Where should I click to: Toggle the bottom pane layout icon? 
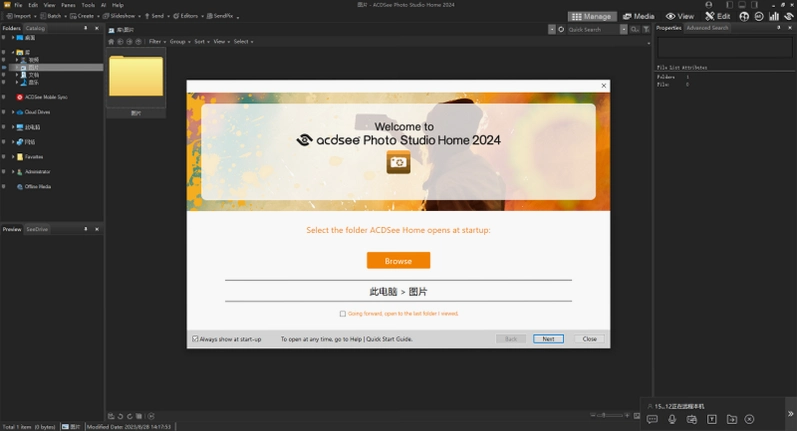tap(742, 5)
